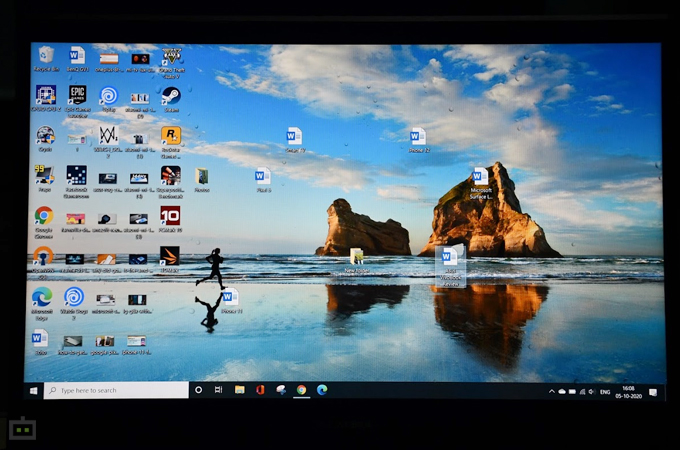Launch Watch Dogs 2 Ubisoft-swirl shortcut
Screen dimensions: 680x450
click(74, 302)
